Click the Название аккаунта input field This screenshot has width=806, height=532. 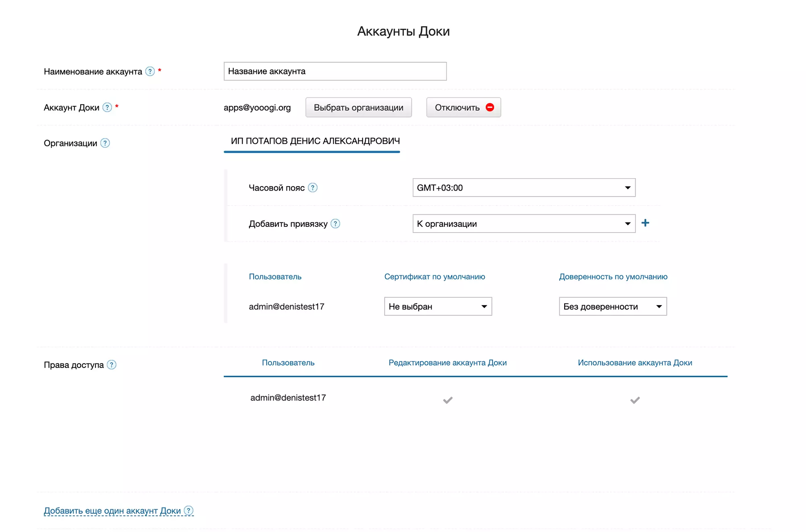(x=335, y=71)
